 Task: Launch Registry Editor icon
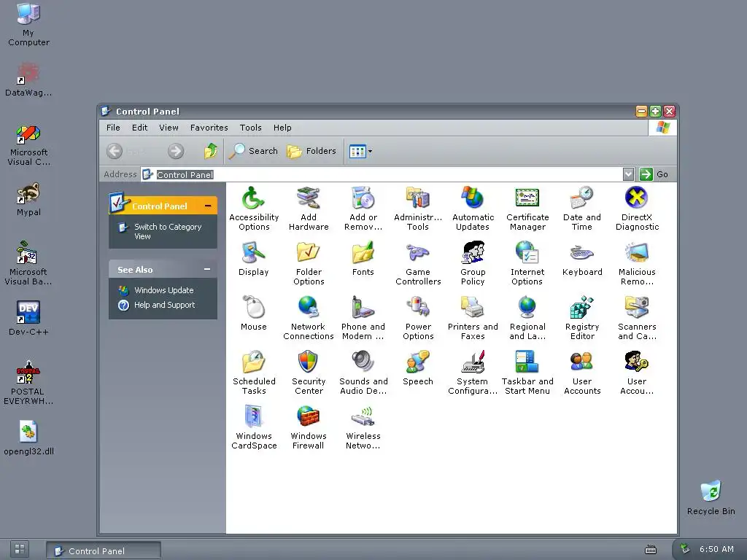pyautogui.click(x=581, y=318)
